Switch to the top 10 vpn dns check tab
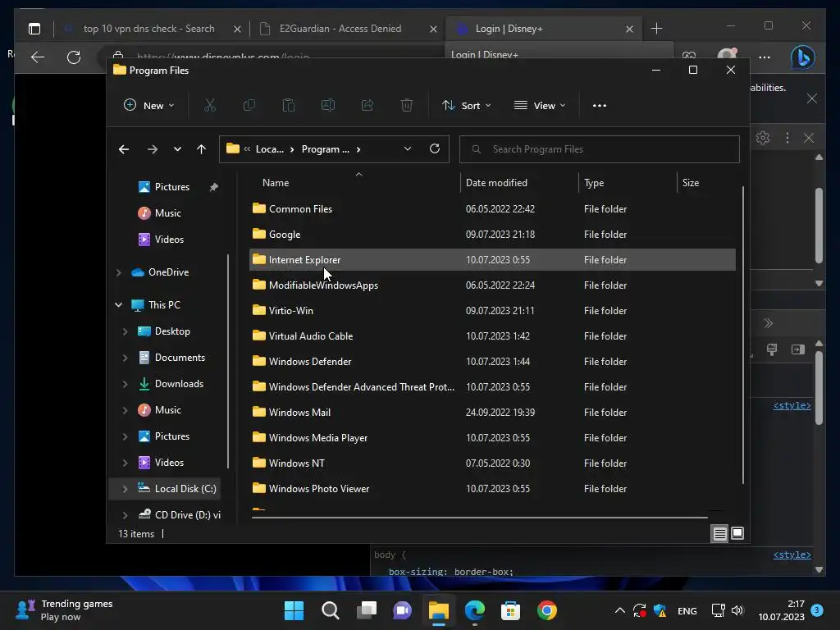The width and height of the screenshot is (840, 630). 148,29
